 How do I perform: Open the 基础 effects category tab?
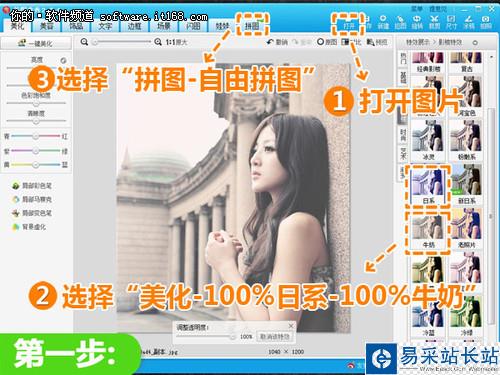coord(403,77)
